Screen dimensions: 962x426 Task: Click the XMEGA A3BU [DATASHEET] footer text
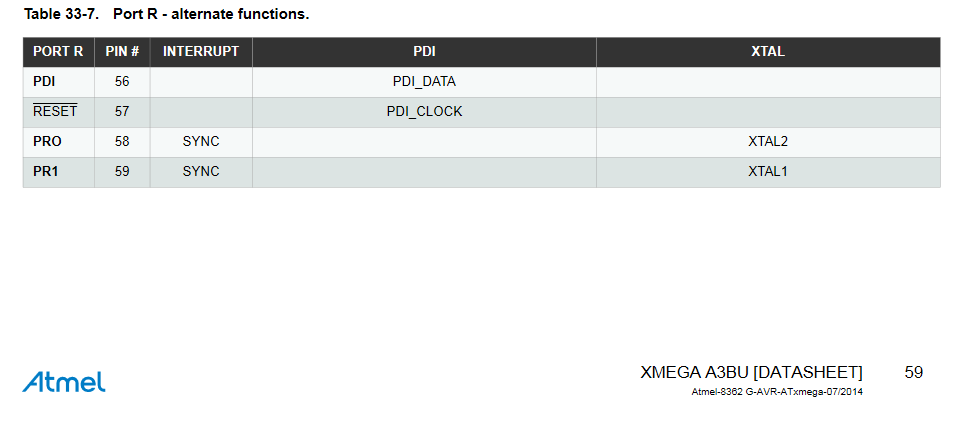click(751, 373)
